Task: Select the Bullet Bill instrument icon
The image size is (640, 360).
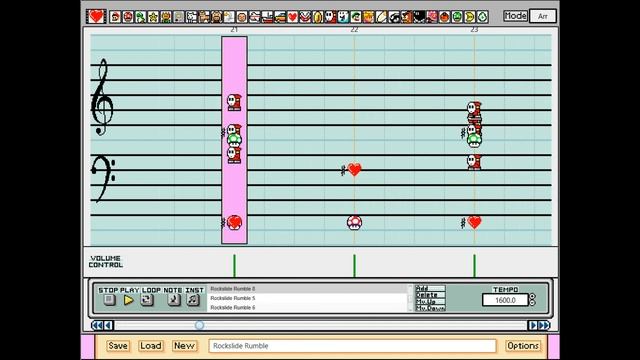Action: 394,17
